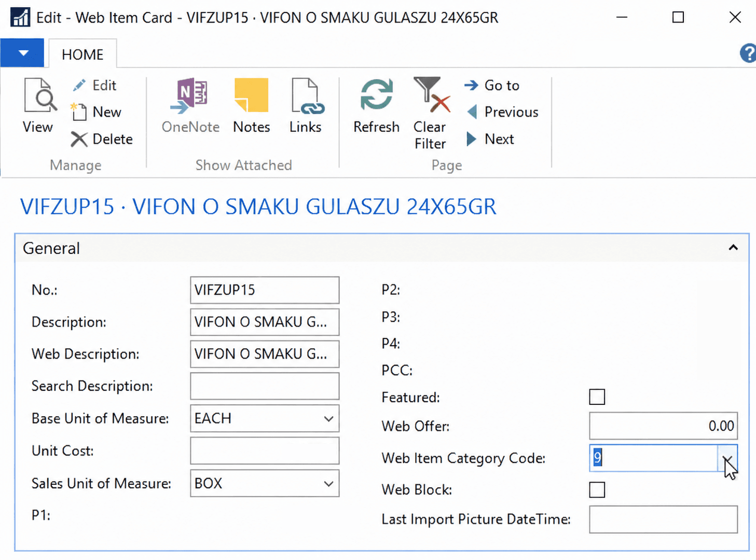
Task: Click into the Description field
Action: (x=265, y=322)
